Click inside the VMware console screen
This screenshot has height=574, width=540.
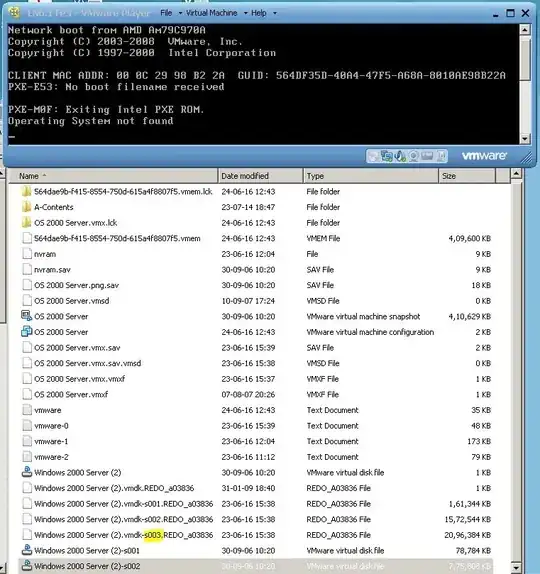[x=263, y=84]
